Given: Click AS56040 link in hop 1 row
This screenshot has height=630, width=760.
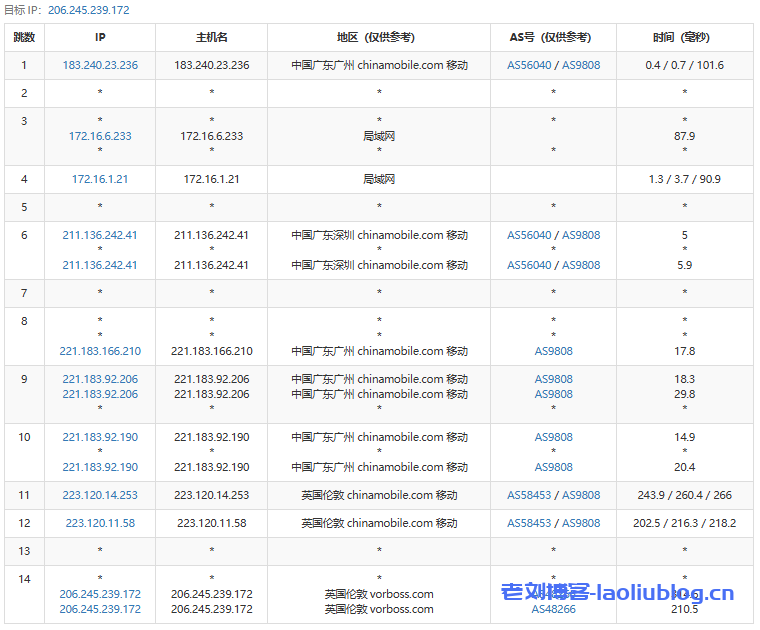Looking at the screenshot, I should click(x=529, y=65).
